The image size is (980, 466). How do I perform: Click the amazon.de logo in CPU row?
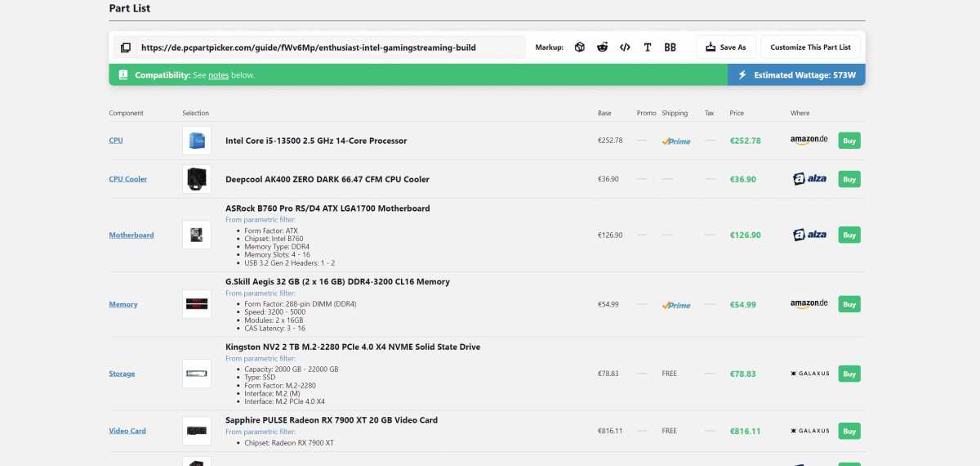[809, 140]
